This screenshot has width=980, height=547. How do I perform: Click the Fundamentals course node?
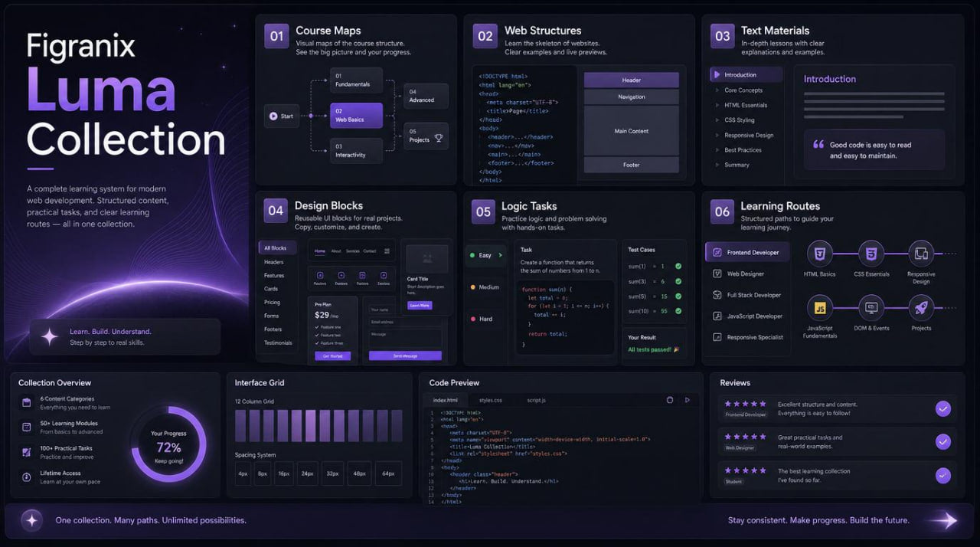[x=356, y=80]
